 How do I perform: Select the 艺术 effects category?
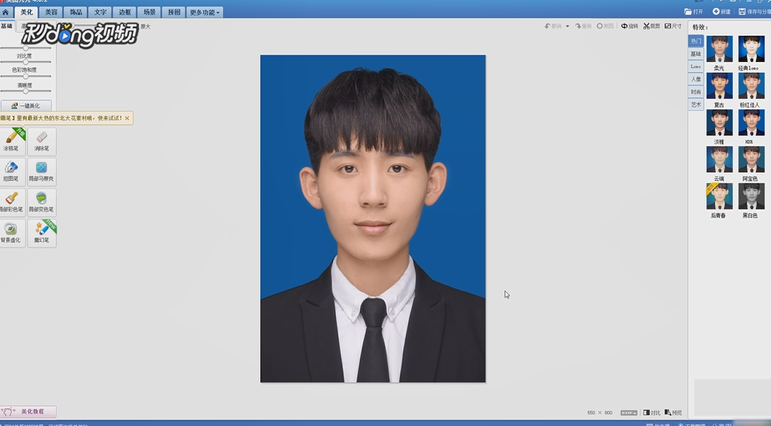pos(696,105)
